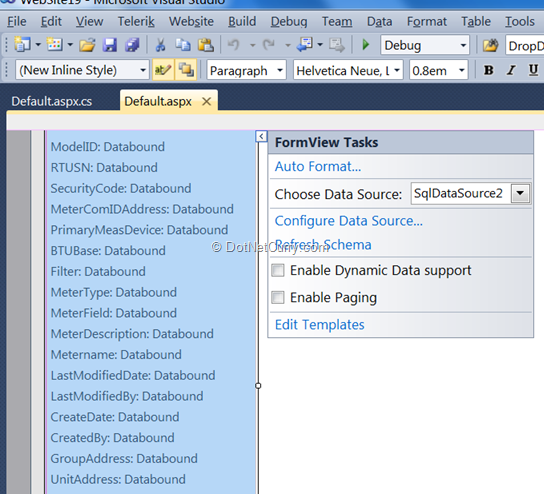Image resolution: width=544 pixels, height=494 pixels.
Task: Click the Edit Templates link
Action: (x=320, y=325)
